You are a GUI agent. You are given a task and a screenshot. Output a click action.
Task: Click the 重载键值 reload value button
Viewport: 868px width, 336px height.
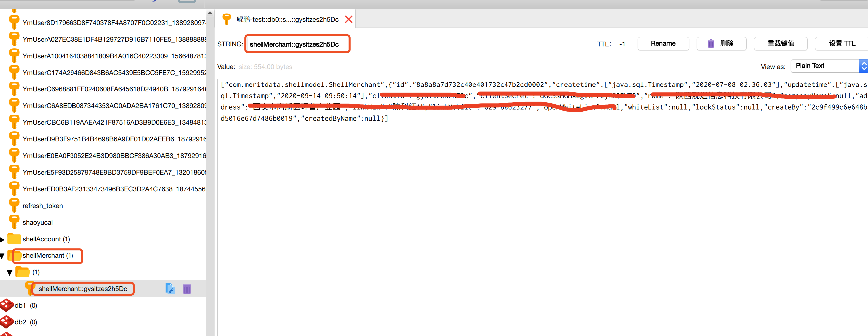coord(781,44)
